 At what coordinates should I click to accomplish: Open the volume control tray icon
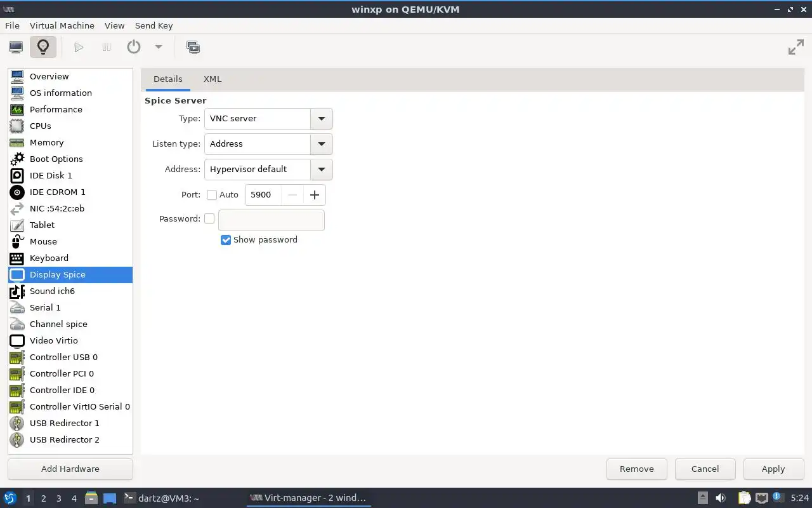pyautogui.click(x=720, y=498)
